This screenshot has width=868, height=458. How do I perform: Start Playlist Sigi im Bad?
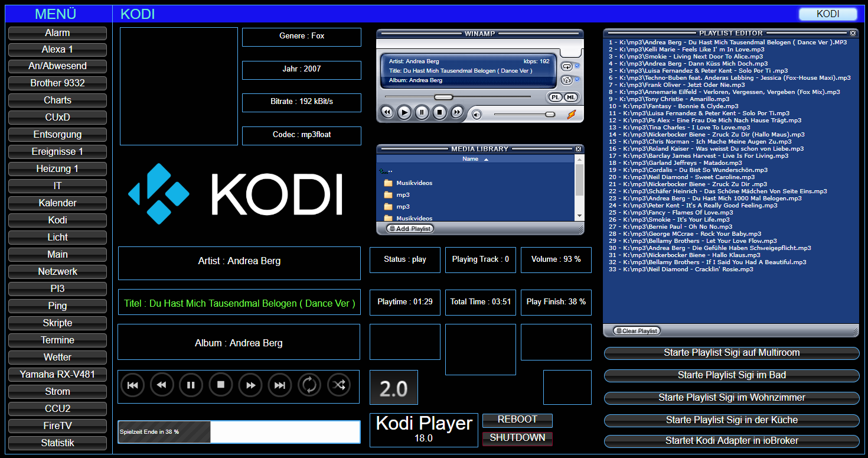(x=732, y=375)
